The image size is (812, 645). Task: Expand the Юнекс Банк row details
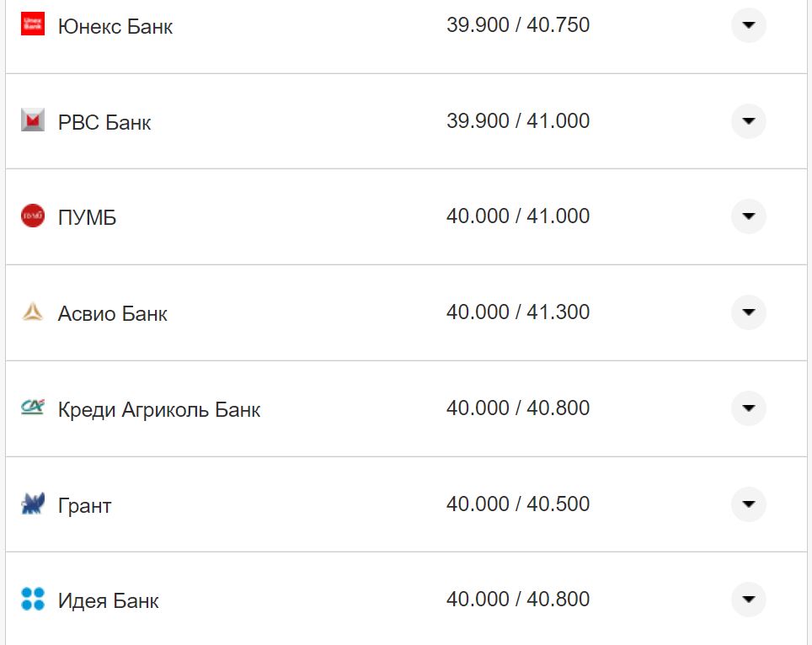(748, 25)
